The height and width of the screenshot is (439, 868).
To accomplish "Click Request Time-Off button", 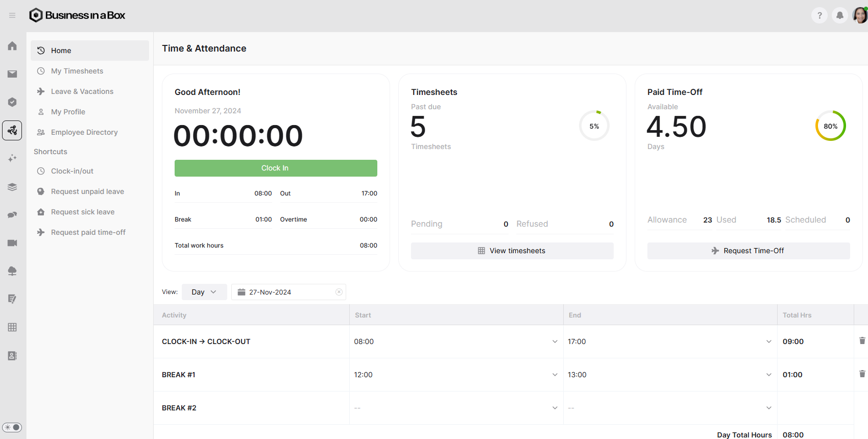I will pos(749,251).
